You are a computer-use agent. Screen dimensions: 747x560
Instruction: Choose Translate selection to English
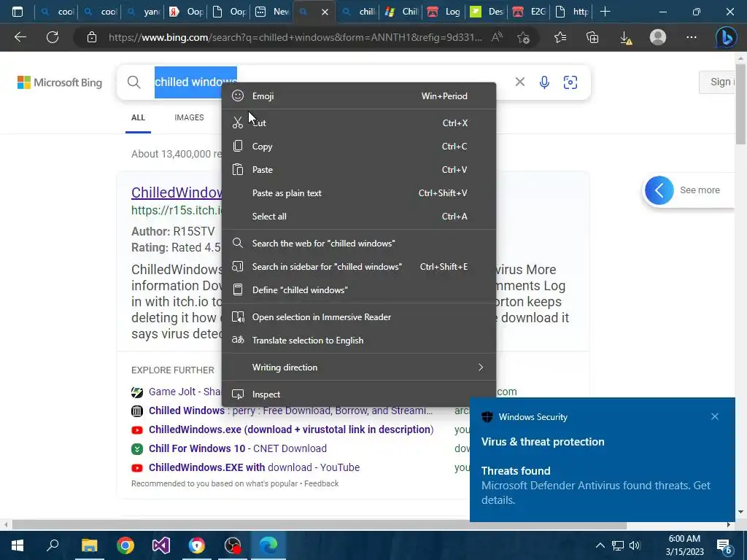(359, 341)
